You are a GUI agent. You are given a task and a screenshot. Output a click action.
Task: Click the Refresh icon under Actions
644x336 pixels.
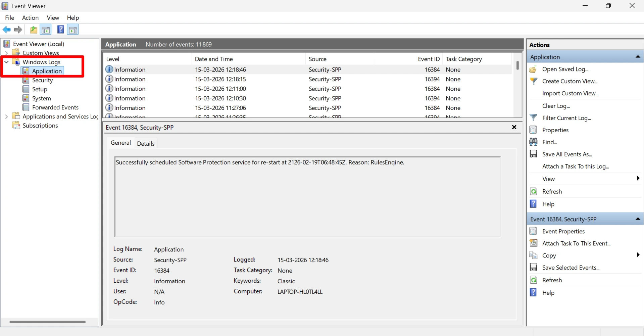[x=534, y=191]
